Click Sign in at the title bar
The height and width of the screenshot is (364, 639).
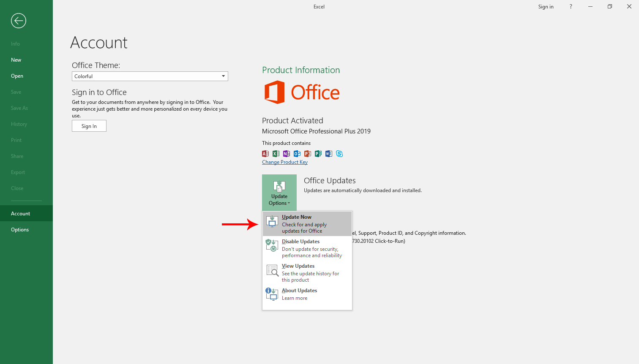tap(546, 7)
